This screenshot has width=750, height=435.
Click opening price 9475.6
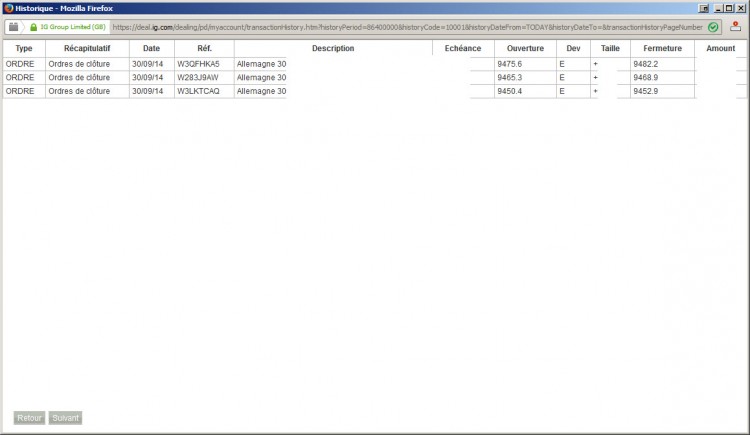(x=509, y=64)
